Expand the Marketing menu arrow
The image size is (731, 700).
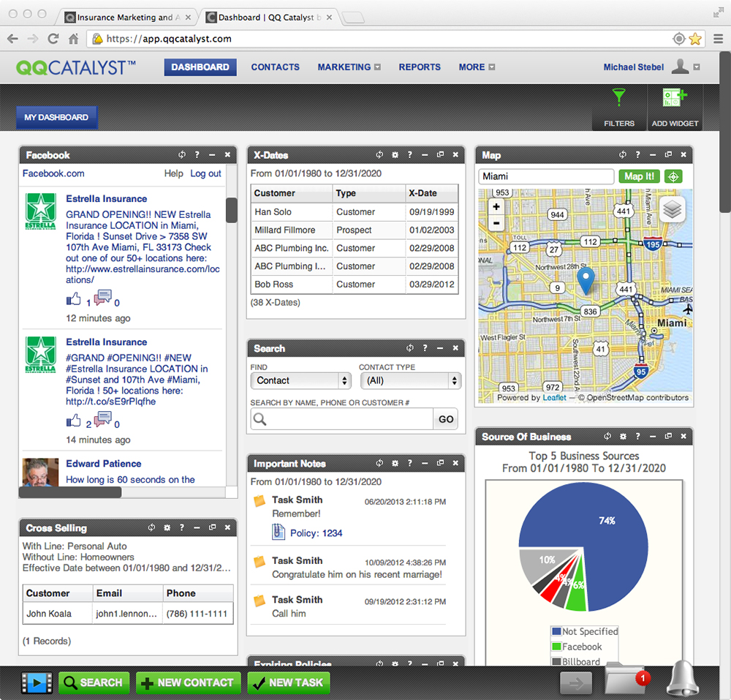pos(378,67)
